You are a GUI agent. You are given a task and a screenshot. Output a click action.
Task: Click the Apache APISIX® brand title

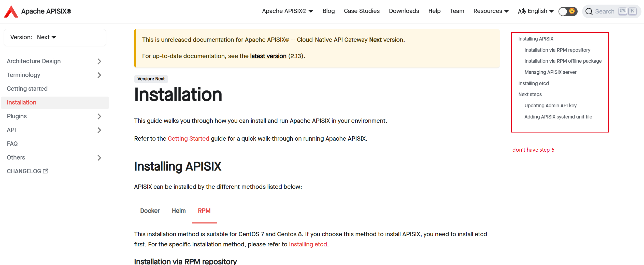(46, 11)
